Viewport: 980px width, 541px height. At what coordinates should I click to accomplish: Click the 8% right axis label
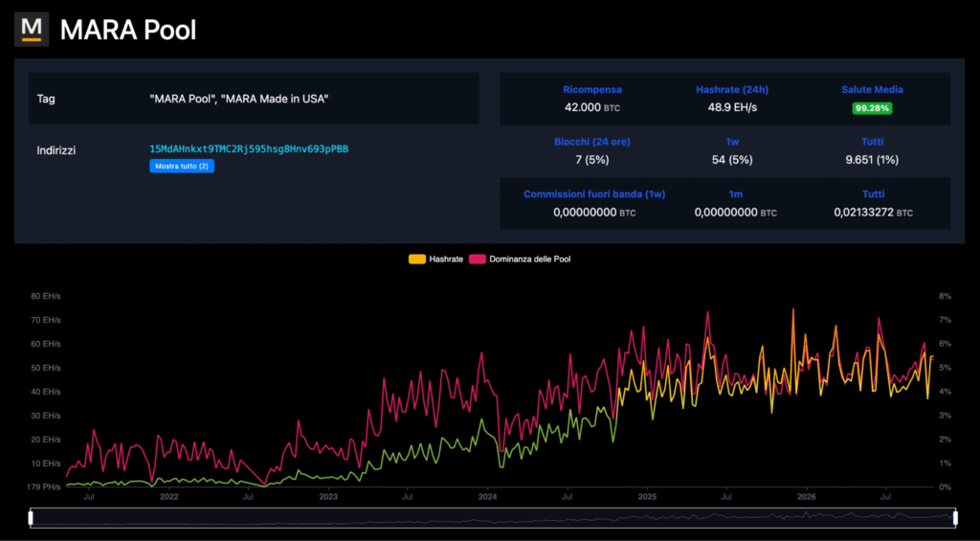point(945,297)
